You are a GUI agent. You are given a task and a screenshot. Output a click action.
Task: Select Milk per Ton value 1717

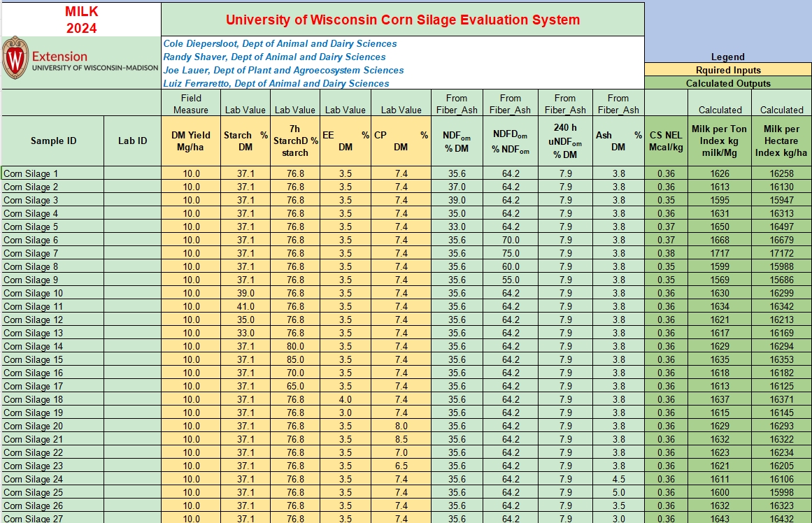[719, 253]
